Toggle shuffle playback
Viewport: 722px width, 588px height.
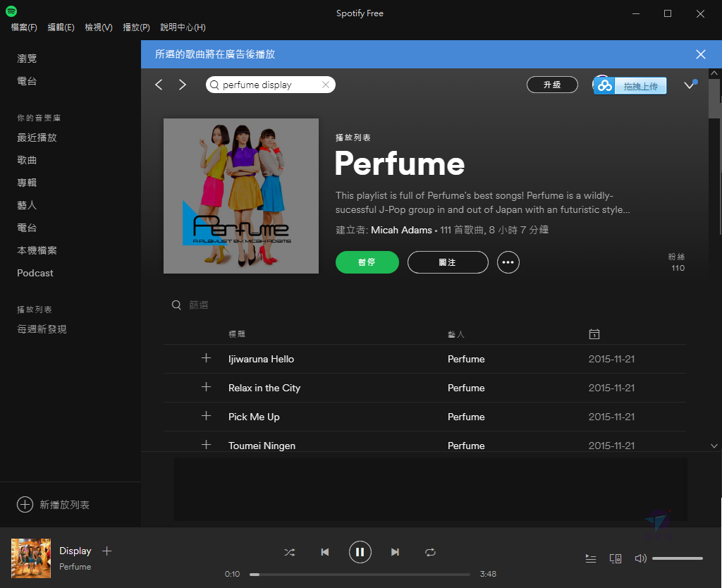(x=289, y=552)
